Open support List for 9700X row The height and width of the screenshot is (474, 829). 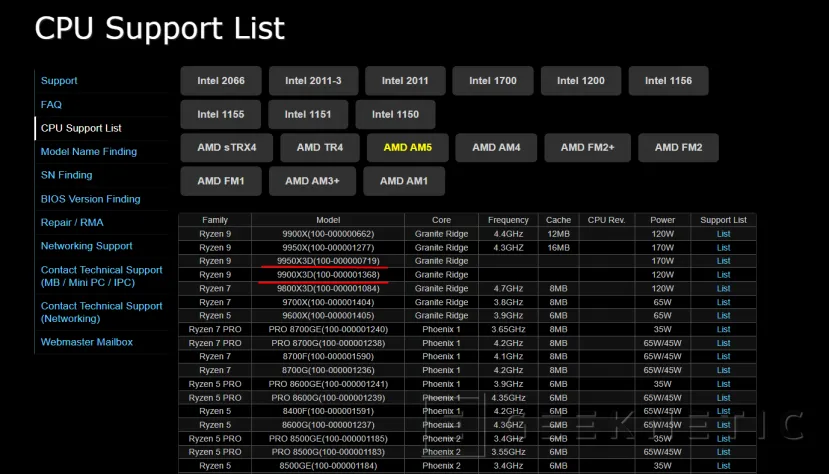pos(723,302)
